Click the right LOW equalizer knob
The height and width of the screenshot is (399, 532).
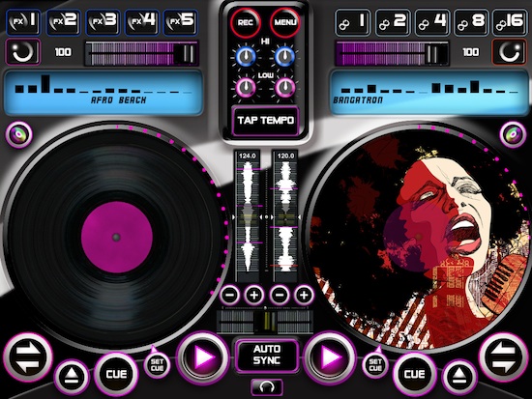(284, 88)
